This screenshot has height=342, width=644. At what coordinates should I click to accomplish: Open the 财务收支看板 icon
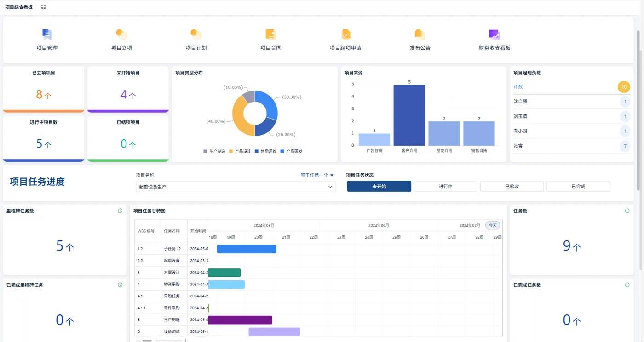tap(494, 34)
